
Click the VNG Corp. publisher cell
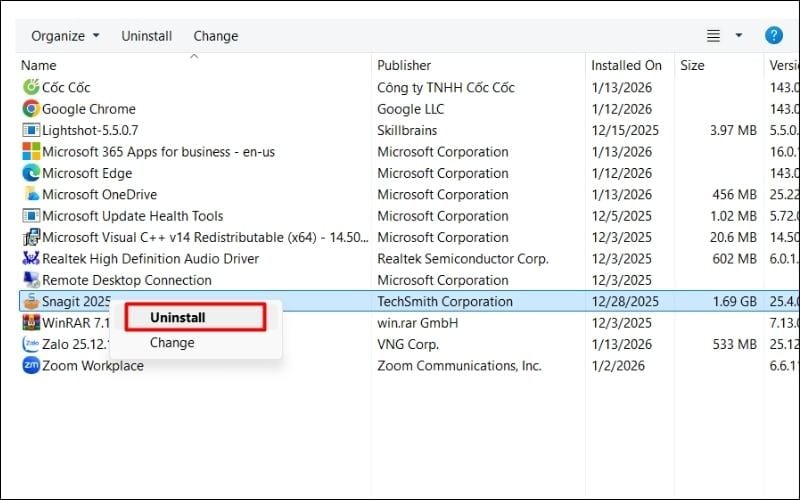408,344
